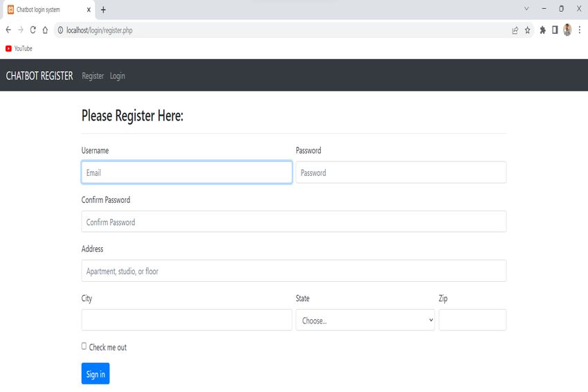Focus the Zip input field

472,320
